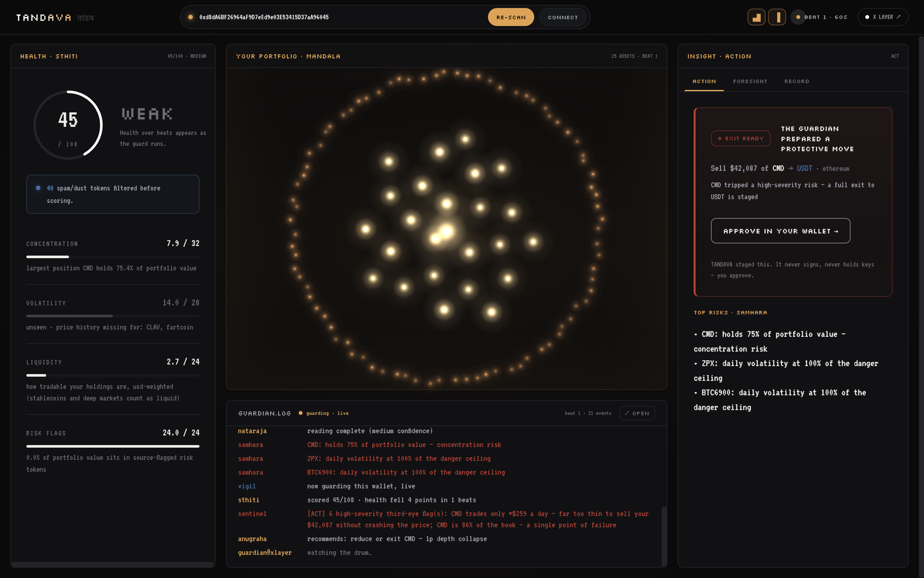Click the '45/108 · MEDIUM' label
Image resolution: width=924 pixels, height=578 pixels.
coord(186,56)
